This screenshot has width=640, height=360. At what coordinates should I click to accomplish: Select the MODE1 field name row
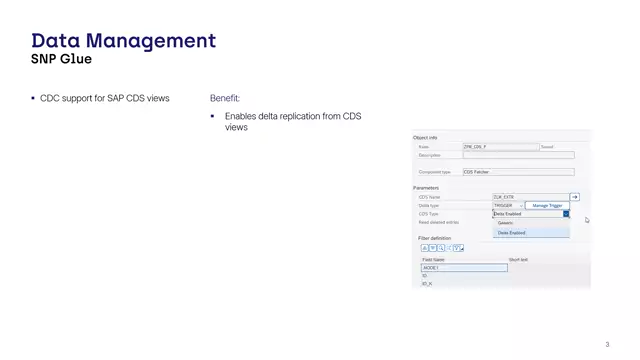click(464, 268)
